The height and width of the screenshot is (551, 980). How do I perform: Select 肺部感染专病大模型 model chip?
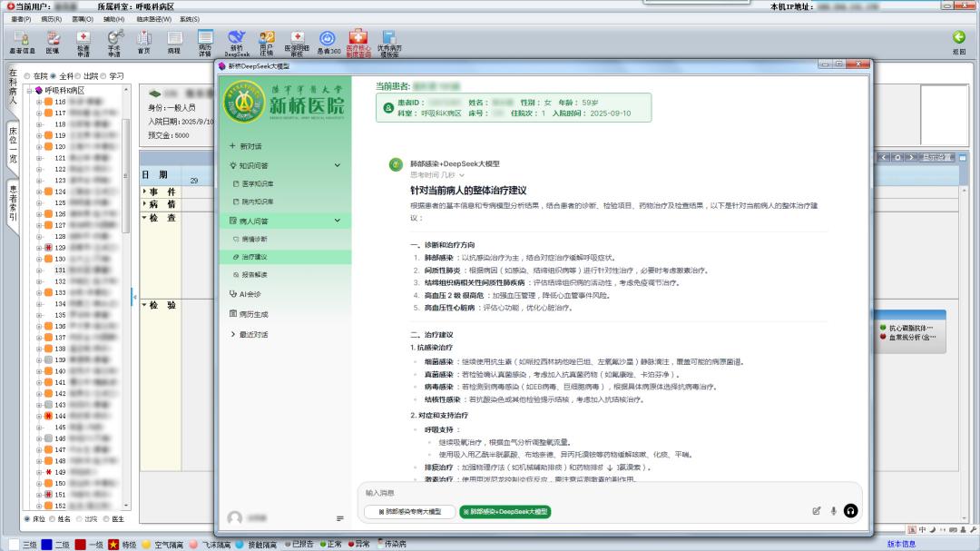(410, 512)
